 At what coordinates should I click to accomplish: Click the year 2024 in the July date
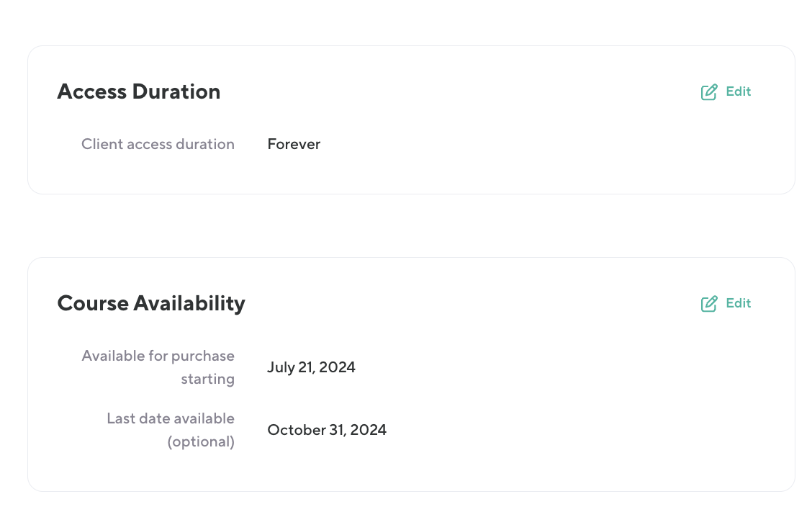tap(338, 367)
